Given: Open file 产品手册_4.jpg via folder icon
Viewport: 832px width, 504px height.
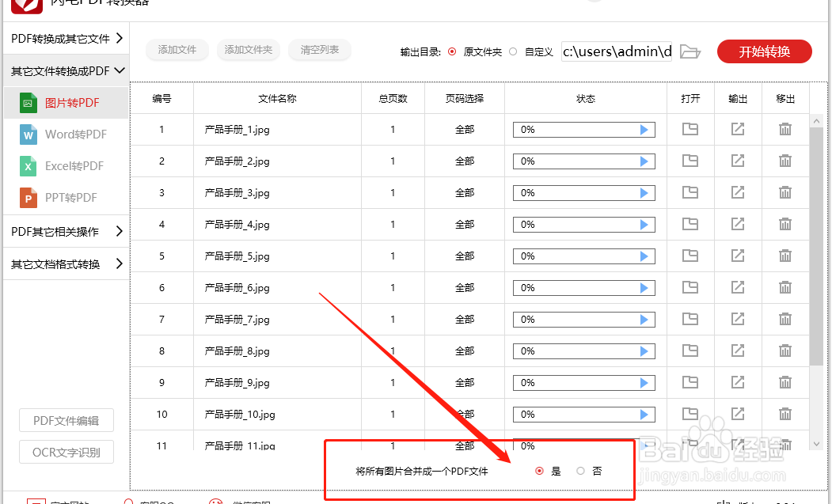Looking at the screenshot, I should [690, 224].
